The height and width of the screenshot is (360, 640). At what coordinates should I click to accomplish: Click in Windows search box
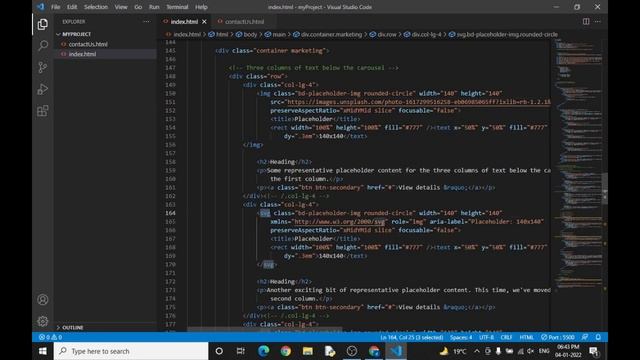(x=131, y=351)
